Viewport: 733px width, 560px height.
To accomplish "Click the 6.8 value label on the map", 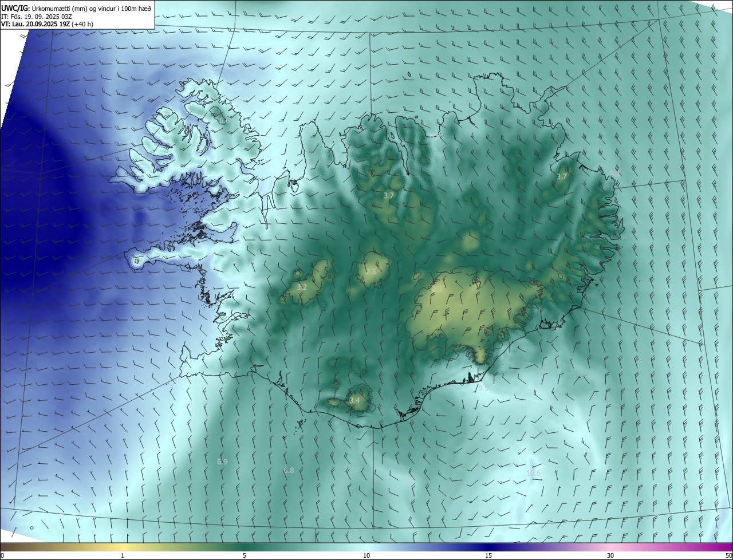I will pos(289,470).
